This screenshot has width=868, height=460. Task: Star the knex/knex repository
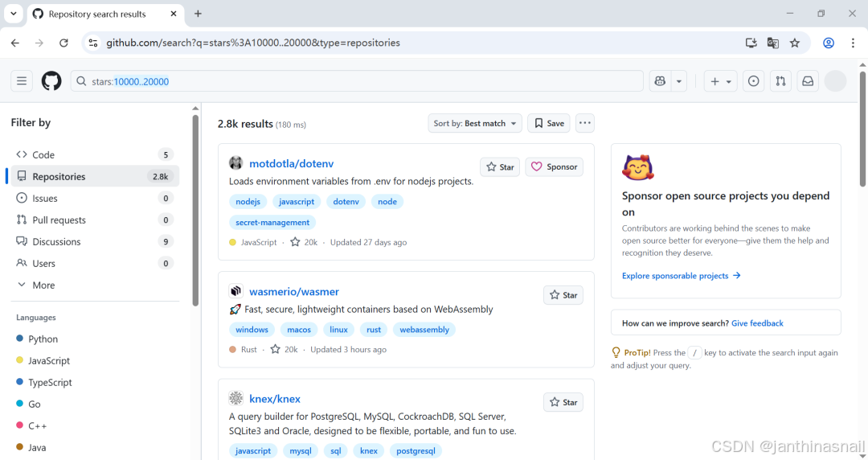(x=563, y=402)
